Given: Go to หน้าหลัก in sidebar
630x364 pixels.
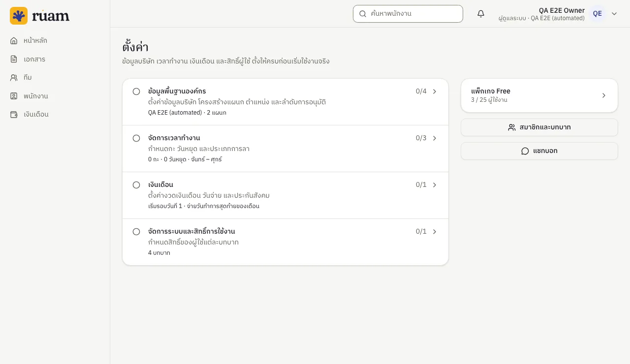Looking at the screenshot, I should (x=35, y=40).
